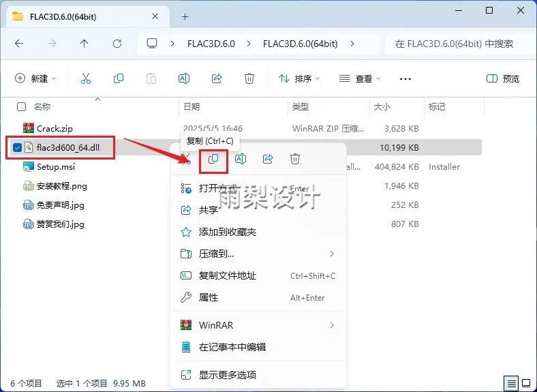Expand the chevron after FLAC3D.6.0(64bit) breadcrumb
This screenshot has height=392, width=537.
click(352, 44)
